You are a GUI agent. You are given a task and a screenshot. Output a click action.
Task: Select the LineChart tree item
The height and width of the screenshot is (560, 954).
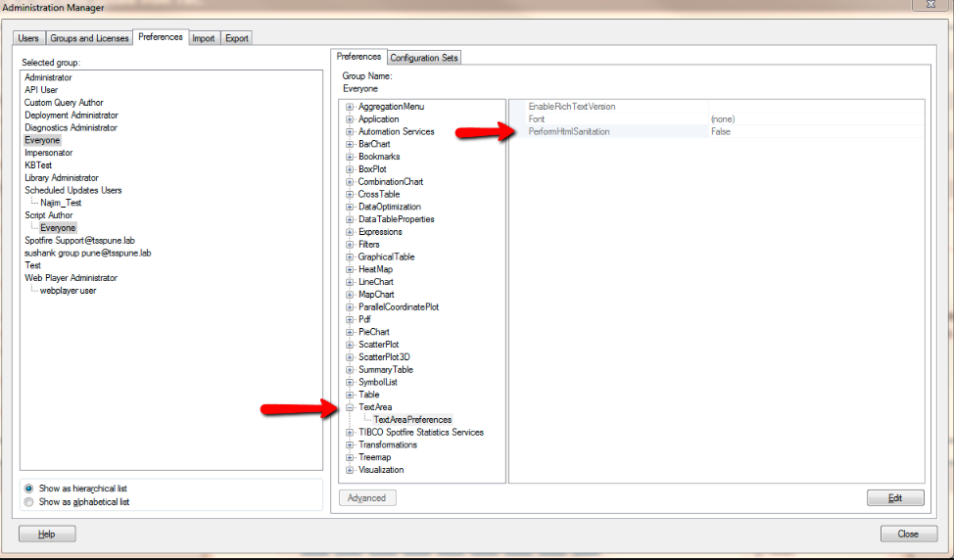(376, 282)
